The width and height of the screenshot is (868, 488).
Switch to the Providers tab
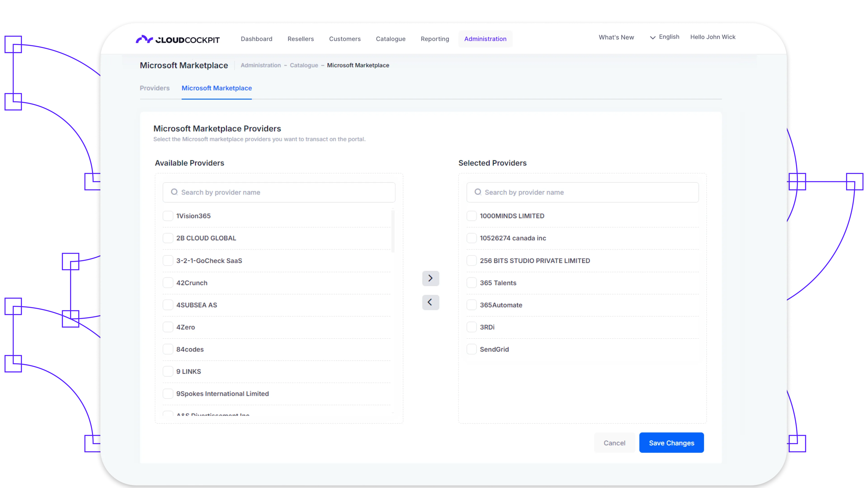click(x=155, y=88)
